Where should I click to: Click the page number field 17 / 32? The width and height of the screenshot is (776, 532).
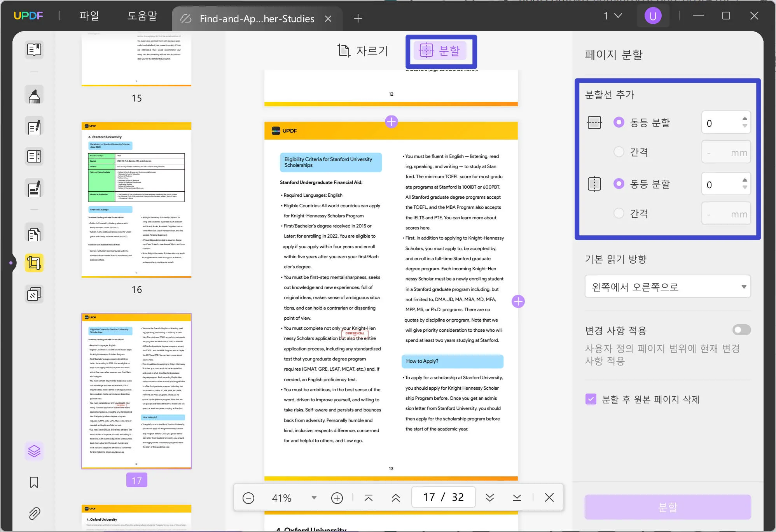click(444, 497)
